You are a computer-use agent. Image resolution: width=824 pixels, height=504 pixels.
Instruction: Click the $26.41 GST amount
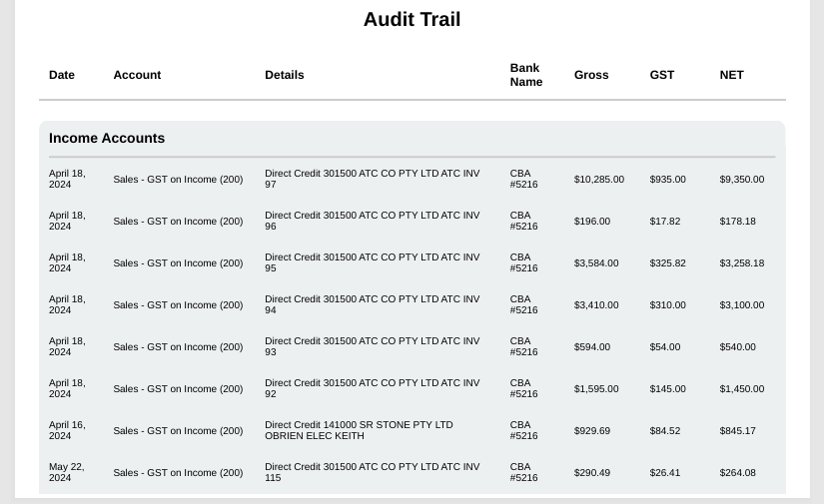664,473
